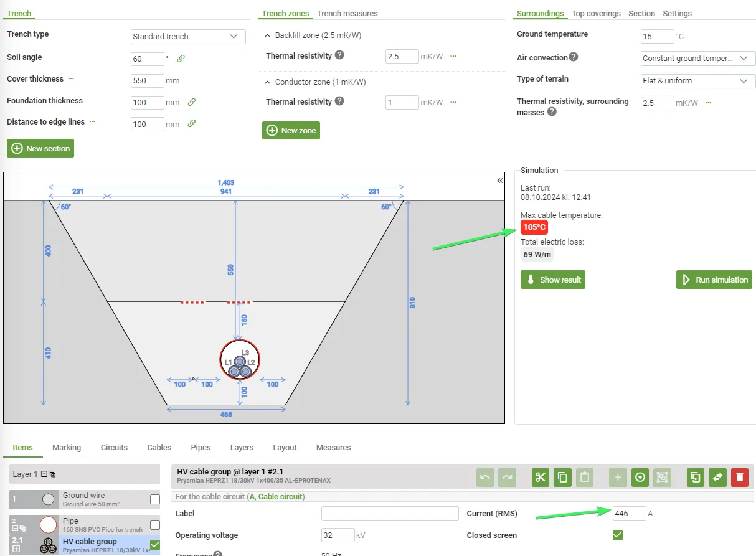Click the Current (RMS) input field
Viewport: 756px width, 556px height.
(628, 514)
